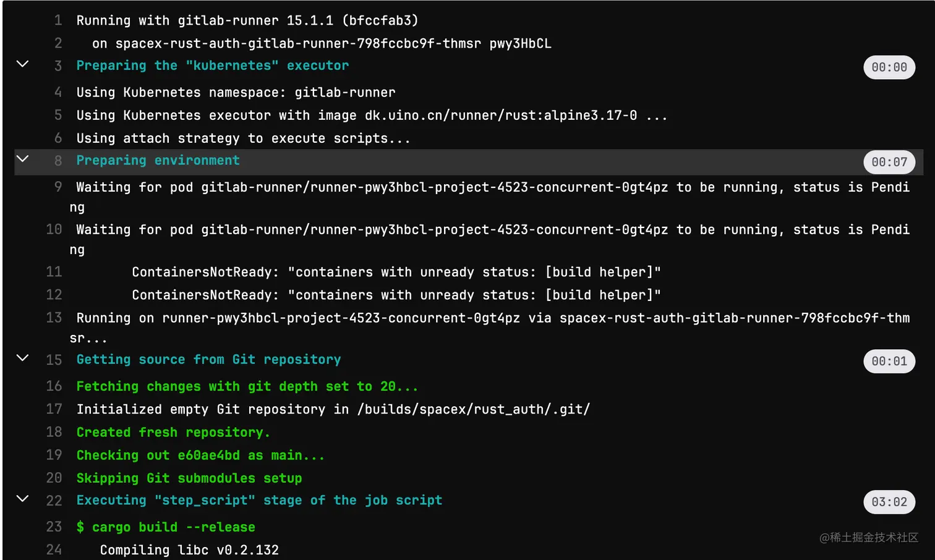Click Checking out e60ae4bd as main text
The width and height of the screenshot is (935, 560).
(x=200, y=455)
